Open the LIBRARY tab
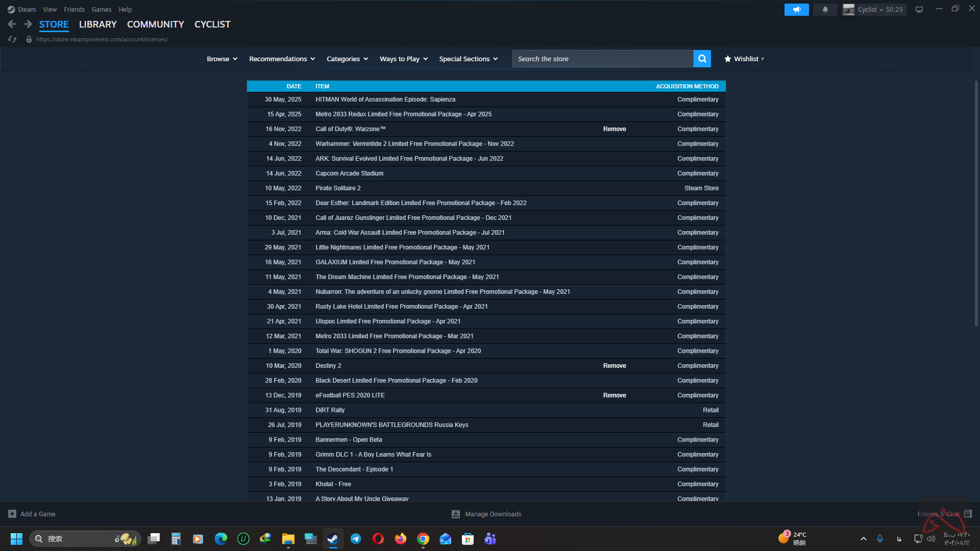This screenshot has width=980, height=551. pos(97,24)
